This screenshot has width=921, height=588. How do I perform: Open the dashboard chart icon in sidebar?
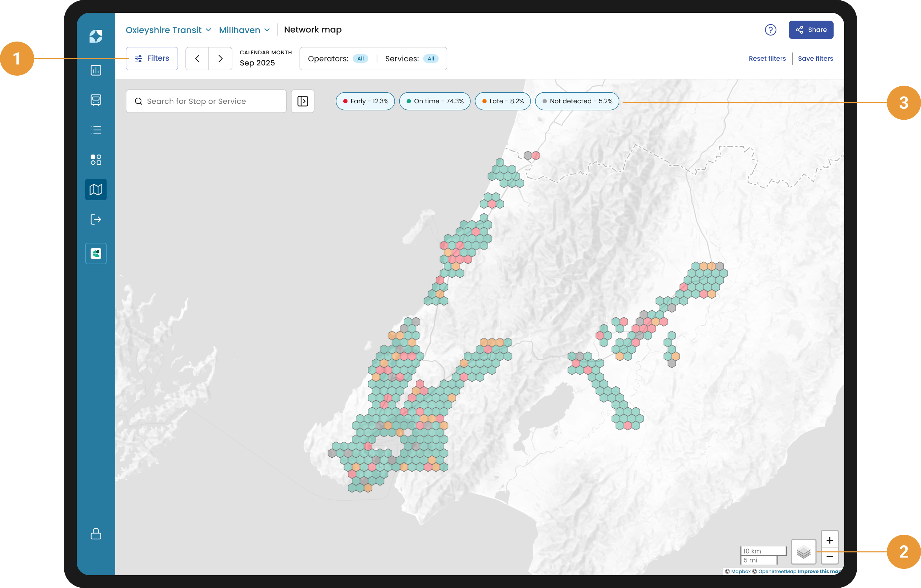tap(96, 70)
